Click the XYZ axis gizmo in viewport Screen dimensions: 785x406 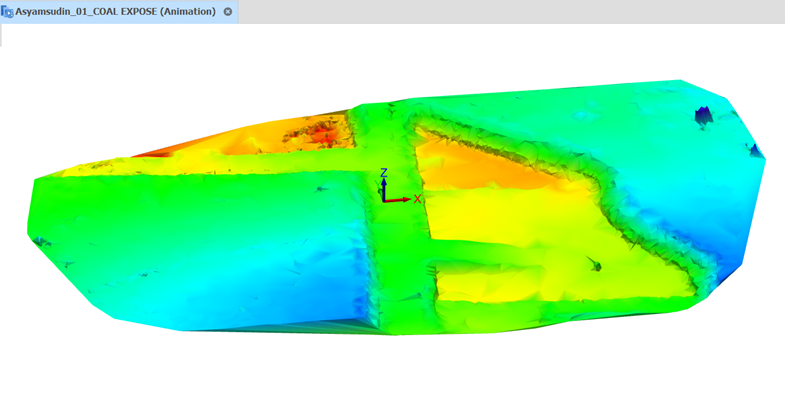point(399,186)
